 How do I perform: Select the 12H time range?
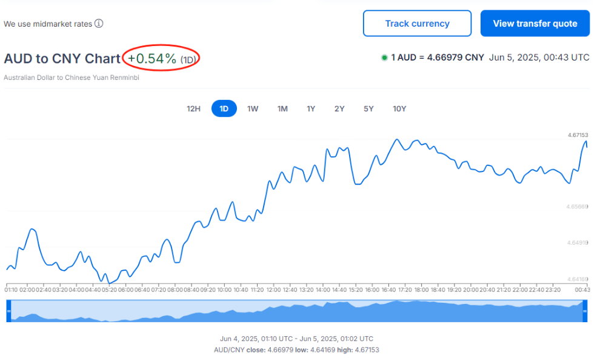194,108
